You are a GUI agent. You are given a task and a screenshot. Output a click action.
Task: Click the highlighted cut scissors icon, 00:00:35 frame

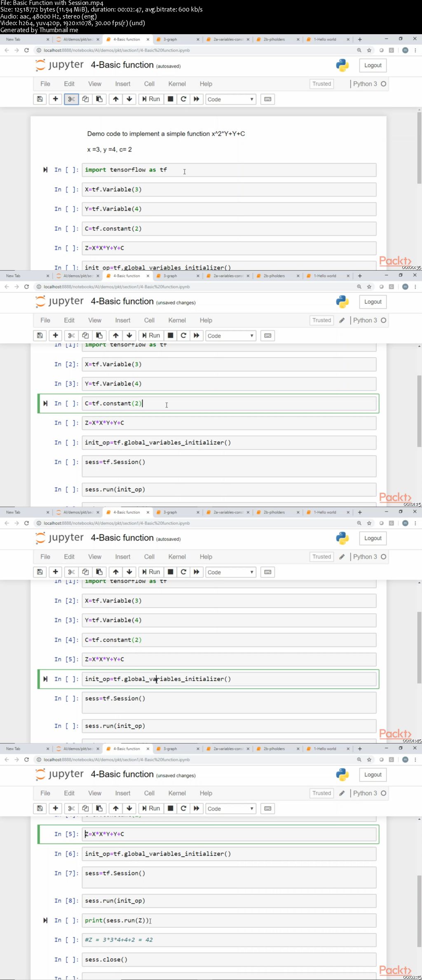(71, 99)
